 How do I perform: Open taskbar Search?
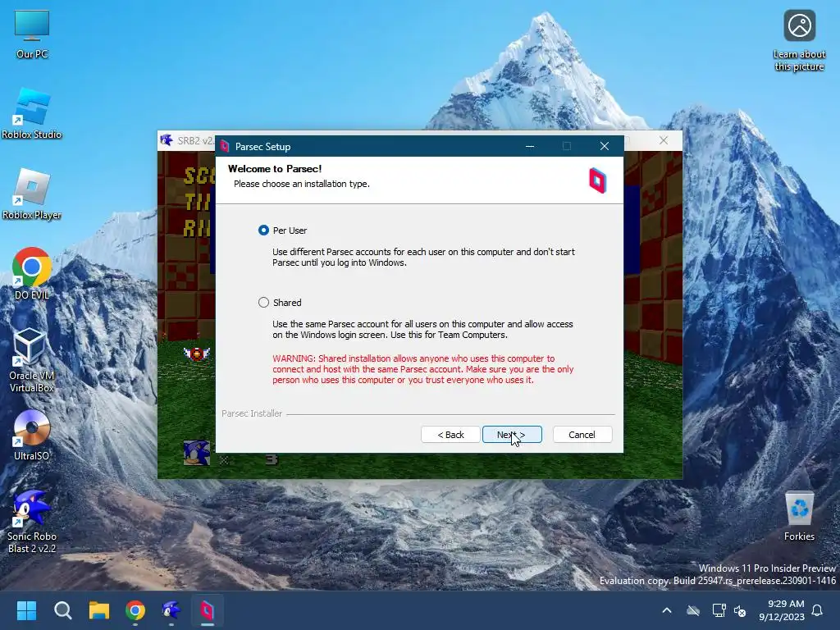pyautogui.click(x=62, y=610)
